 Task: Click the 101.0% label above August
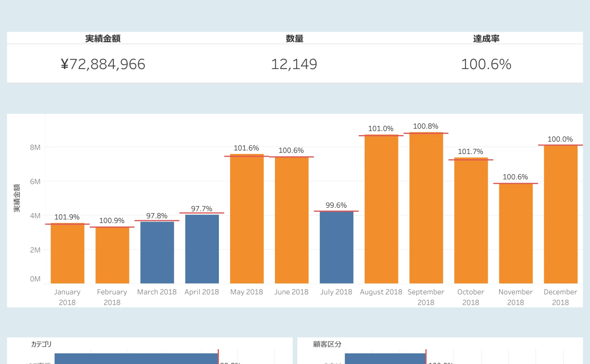(x=381, y=129)
